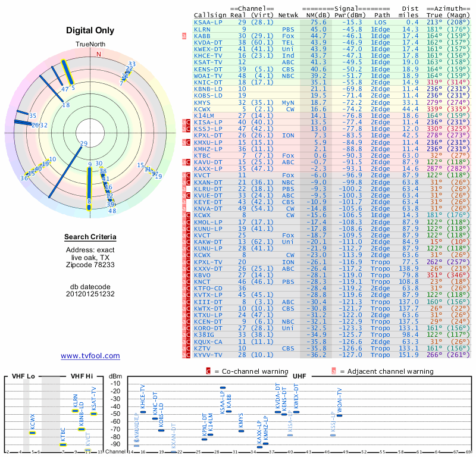Click the KCWX marker in the VHF Lo chart
The image size is (476, 457).
click(33, 433)
